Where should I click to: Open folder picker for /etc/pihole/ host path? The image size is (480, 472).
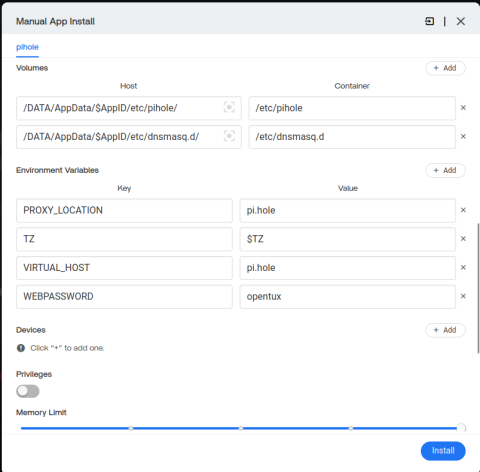[229, 107]
